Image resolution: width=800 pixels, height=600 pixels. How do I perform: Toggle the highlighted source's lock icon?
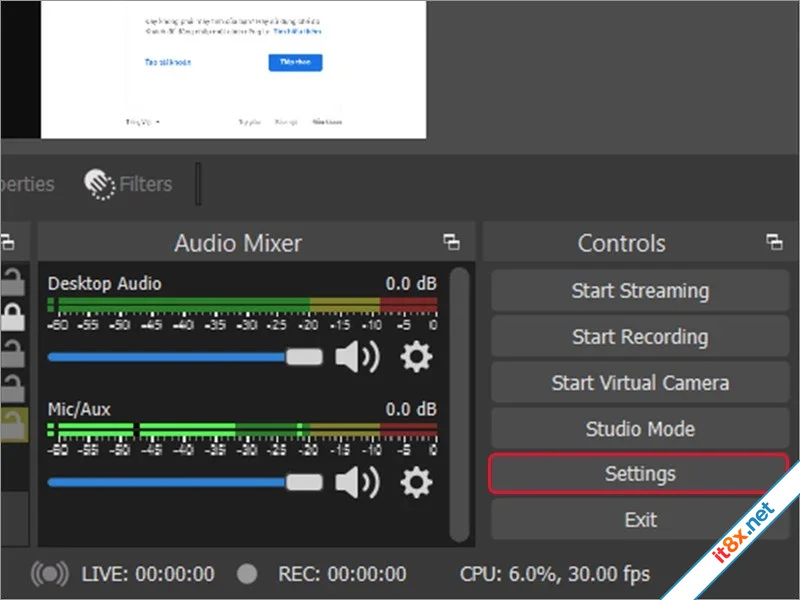pyautogui.click(x=14, y=425)
